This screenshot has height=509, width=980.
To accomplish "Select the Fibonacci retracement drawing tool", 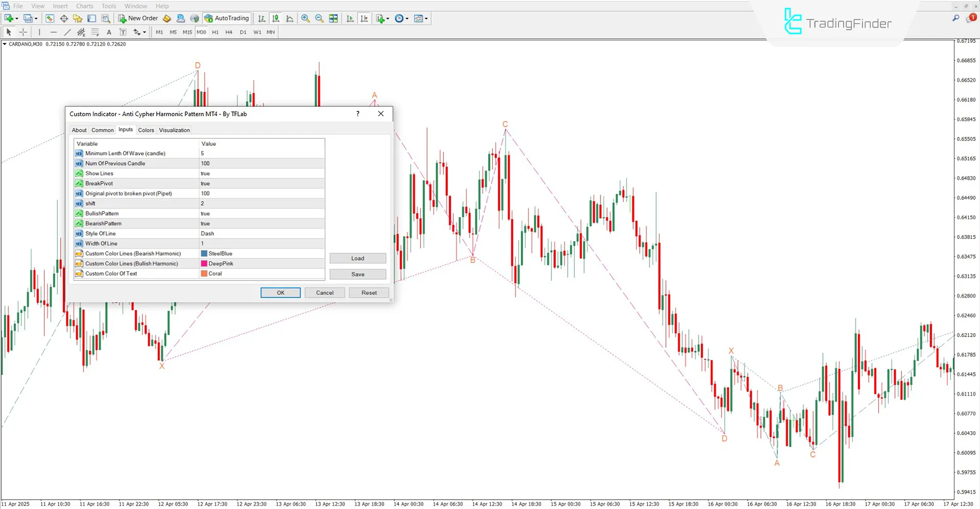I will click(95, 32).
